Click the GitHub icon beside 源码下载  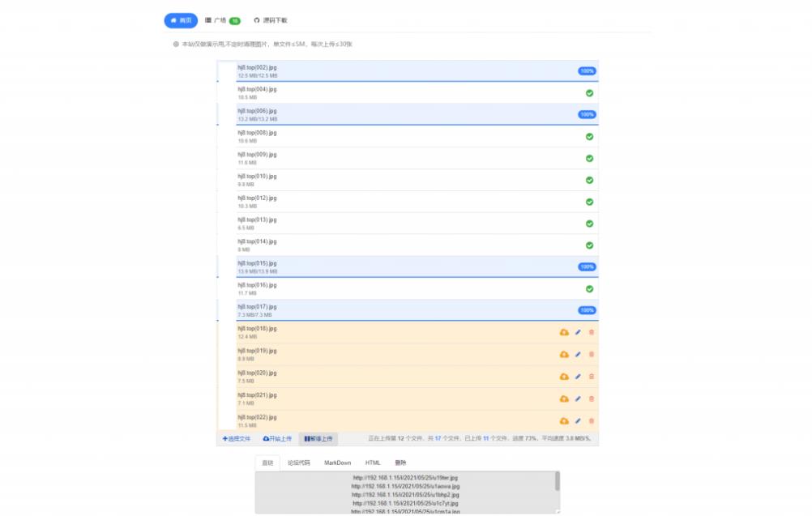[255, 20]
